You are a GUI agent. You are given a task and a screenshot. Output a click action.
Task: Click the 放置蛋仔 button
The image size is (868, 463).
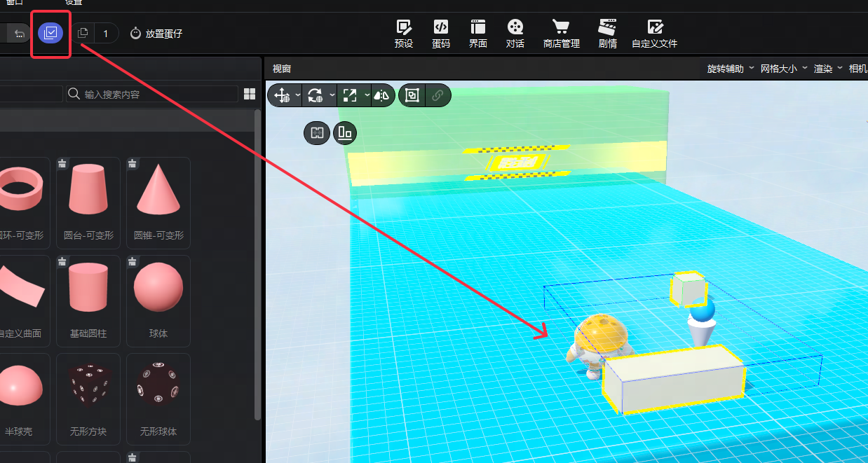point(156,33)
